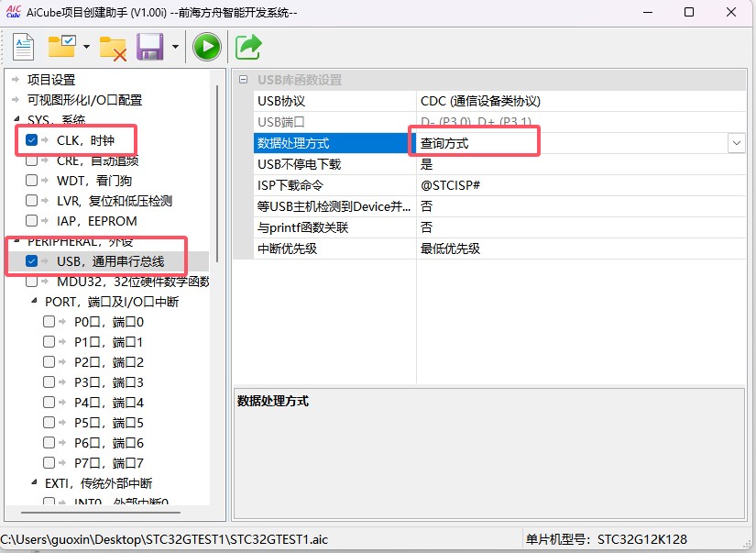Open dropdown arrow beside save icon

click(x=176, y=47)
